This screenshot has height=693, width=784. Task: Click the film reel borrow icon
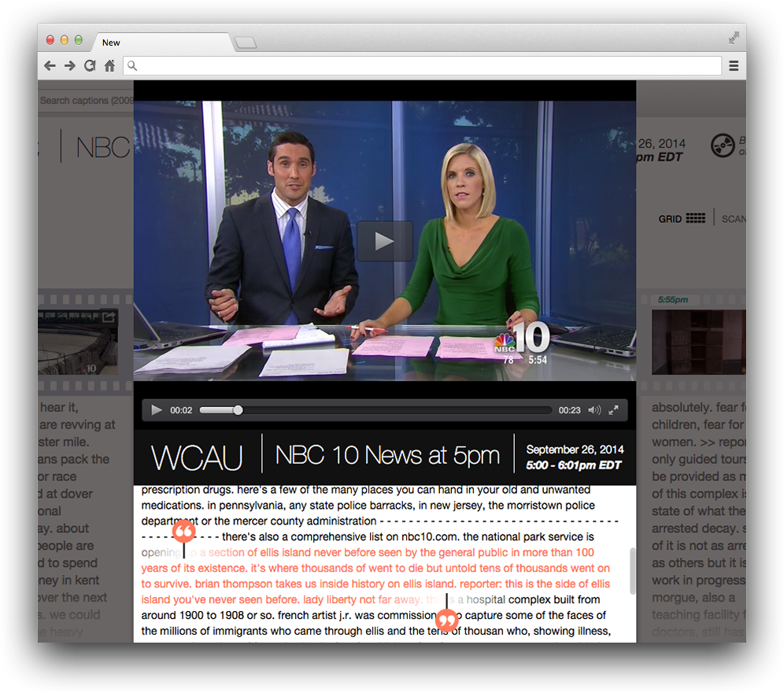pos(723,146)
